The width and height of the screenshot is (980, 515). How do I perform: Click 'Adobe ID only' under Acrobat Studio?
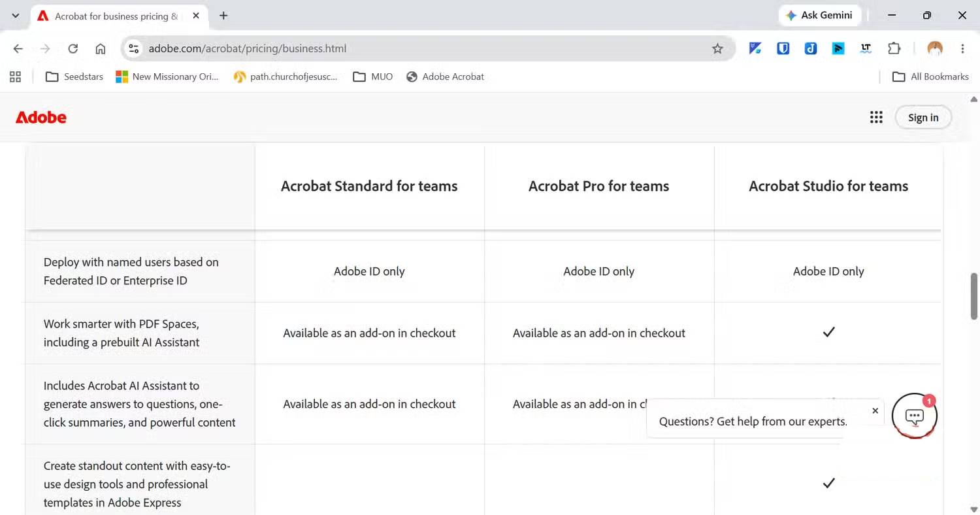click(828, 271)
